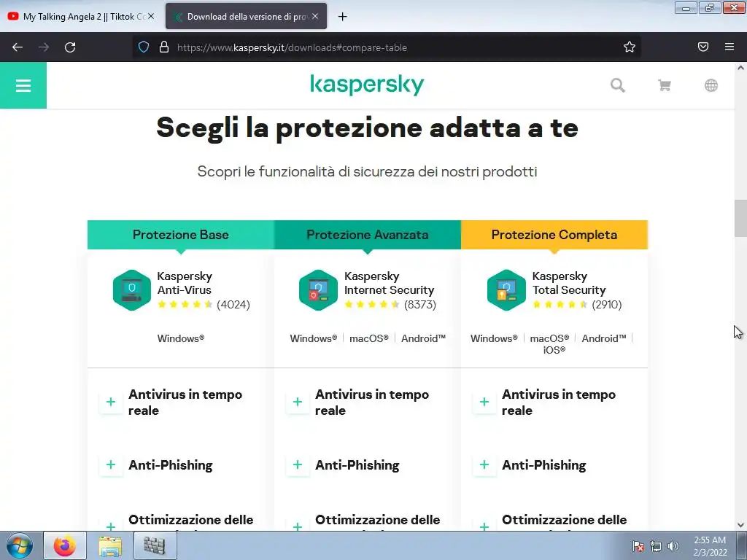This screenshot has height=560, width=747.
Task: Click the tracking protection shield icon
Action: (x=144, y=47)
